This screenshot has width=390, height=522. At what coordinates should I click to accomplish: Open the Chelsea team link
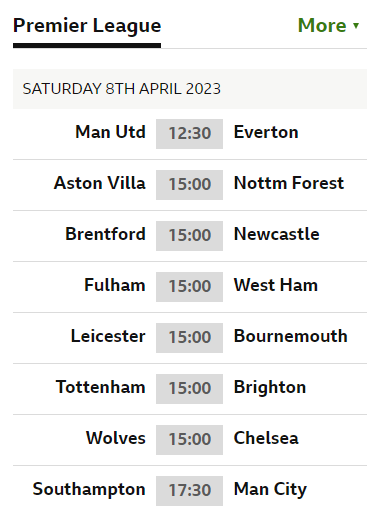(266, 438)
